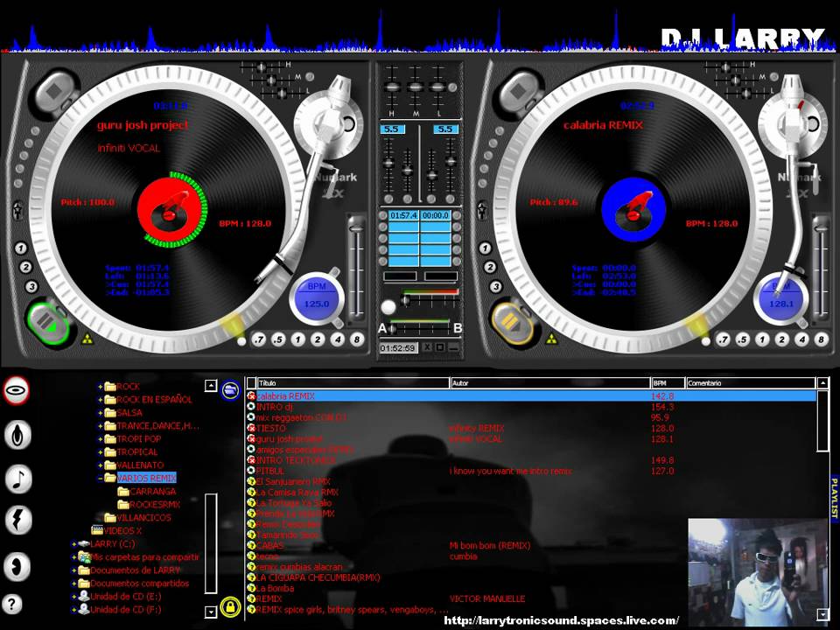Image resolution: width=840 pixels, height=630 pixels.
Task: Click the music note sidebar icon
Action: point(18,479)
